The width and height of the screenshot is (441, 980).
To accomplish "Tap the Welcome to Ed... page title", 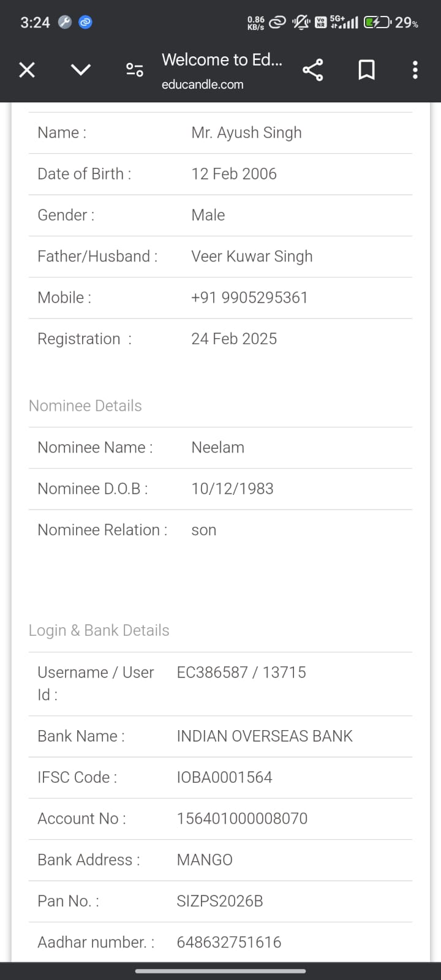I will (222, 60).
